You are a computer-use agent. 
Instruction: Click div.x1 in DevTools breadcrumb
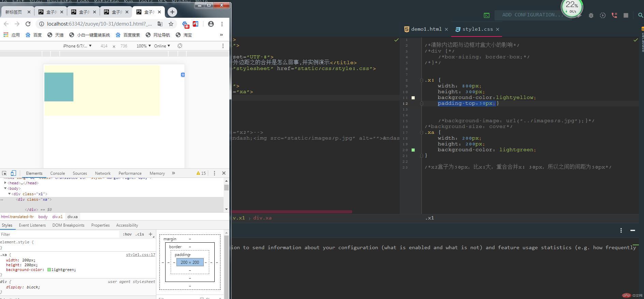[x=57, y=217]
